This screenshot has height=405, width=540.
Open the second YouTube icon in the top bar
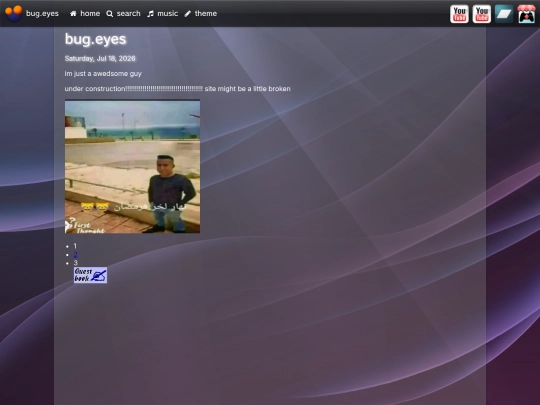tap(481, 14)
